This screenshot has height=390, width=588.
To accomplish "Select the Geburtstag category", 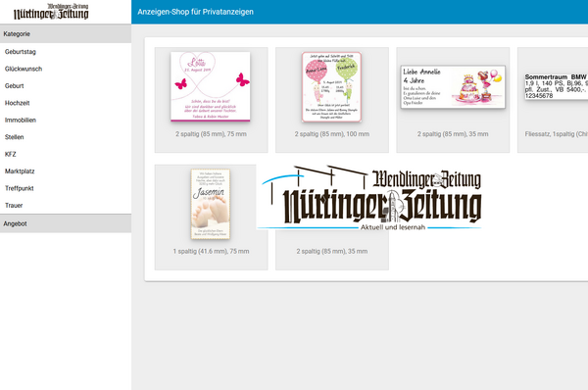I will pyautogui.click(x=21, y=52).
